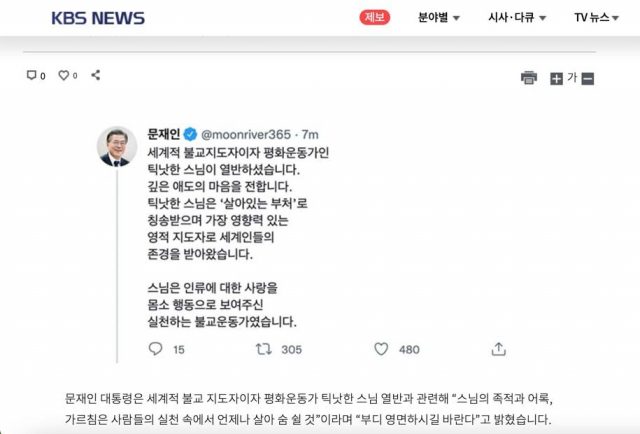Increase font size with plus icon

tap(556, 78)
